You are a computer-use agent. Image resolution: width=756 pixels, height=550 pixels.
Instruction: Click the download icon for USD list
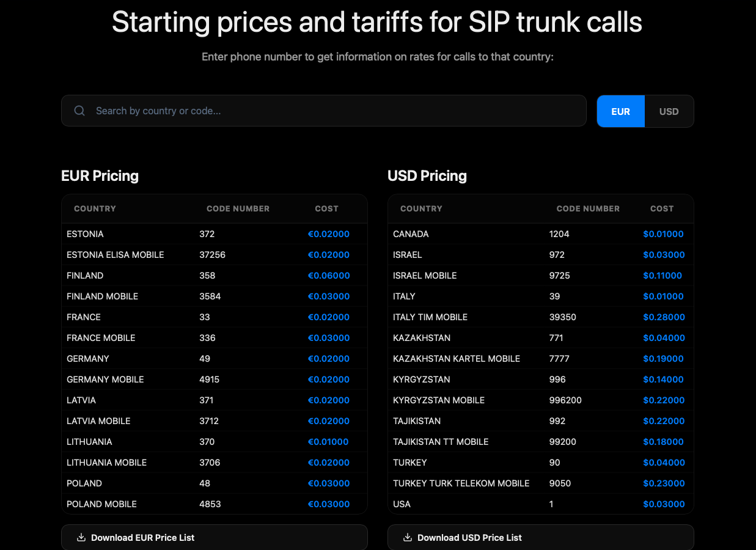point(407,538)
